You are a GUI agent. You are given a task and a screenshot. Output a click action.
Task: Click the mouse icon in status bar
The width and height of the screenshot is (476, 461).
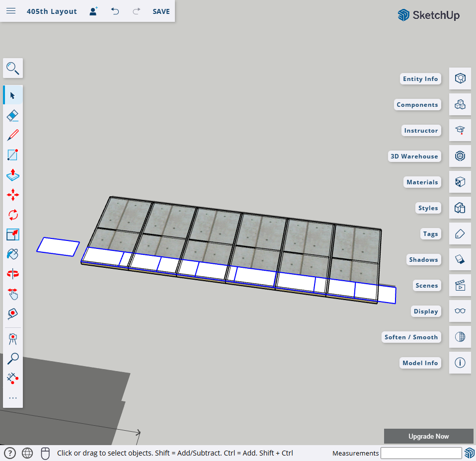coord(45,453)
